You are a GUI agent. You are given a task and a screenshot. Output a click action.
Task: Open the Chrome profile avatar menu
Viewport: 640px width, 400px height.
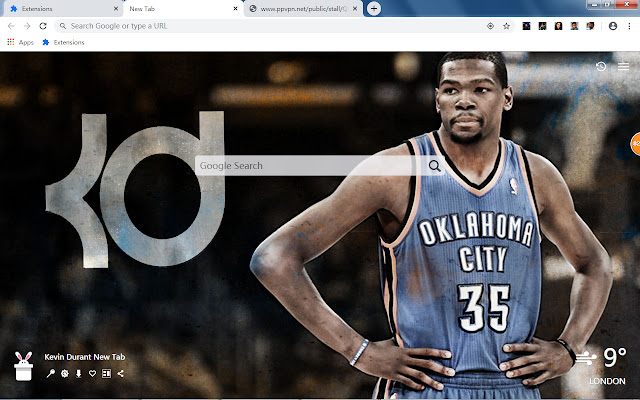point(613,26)
